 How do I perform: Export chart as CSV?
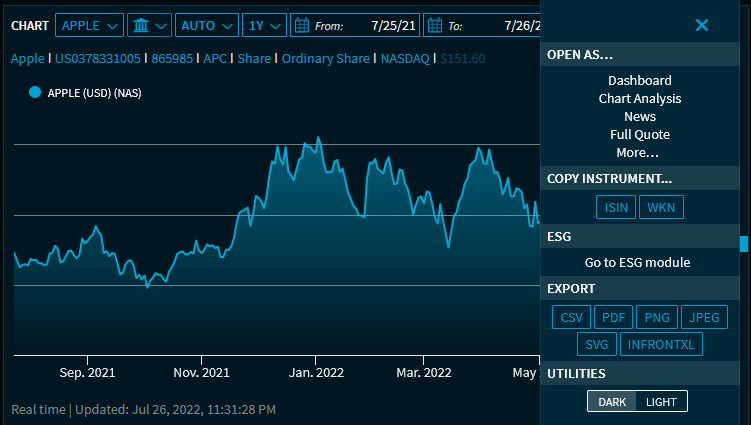(x=571, y=318)
